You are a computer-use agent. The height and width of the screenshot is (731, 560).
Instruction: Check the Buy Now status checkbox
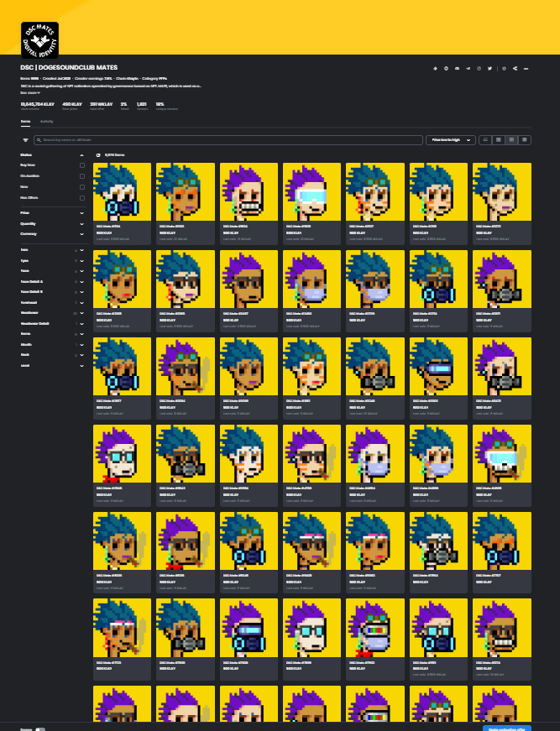click(x=82, y=165)
